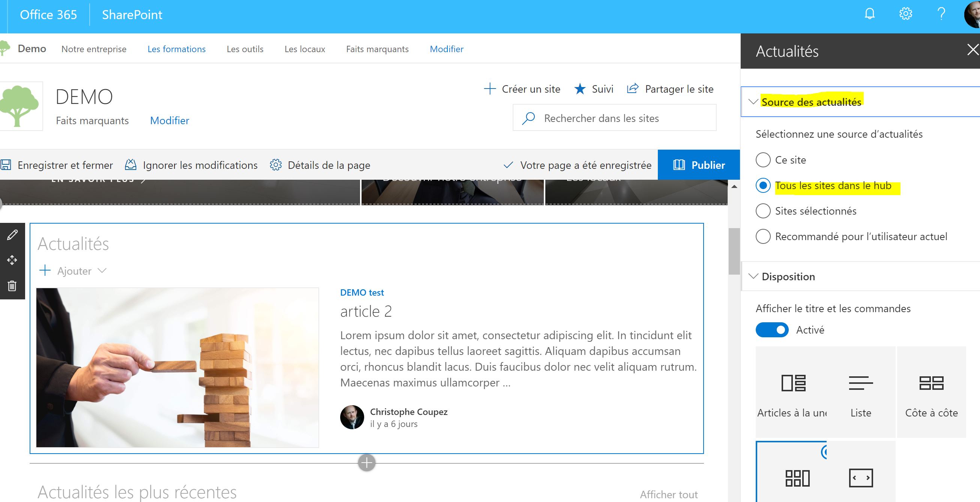
Task: Choose the Côte à côte layout
Action: pyautogui.click(x=931, y=392)
